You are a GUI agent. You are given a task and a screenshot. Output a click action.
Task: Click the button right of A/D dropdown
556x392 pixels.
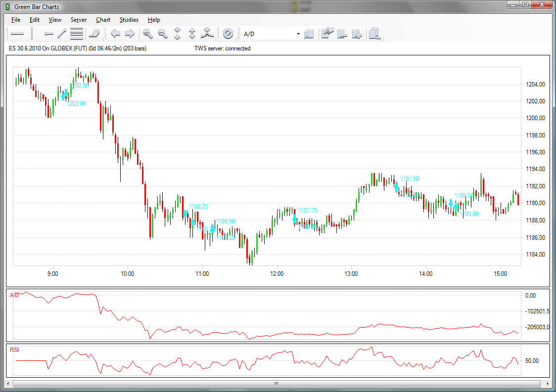tap(309, 34)
